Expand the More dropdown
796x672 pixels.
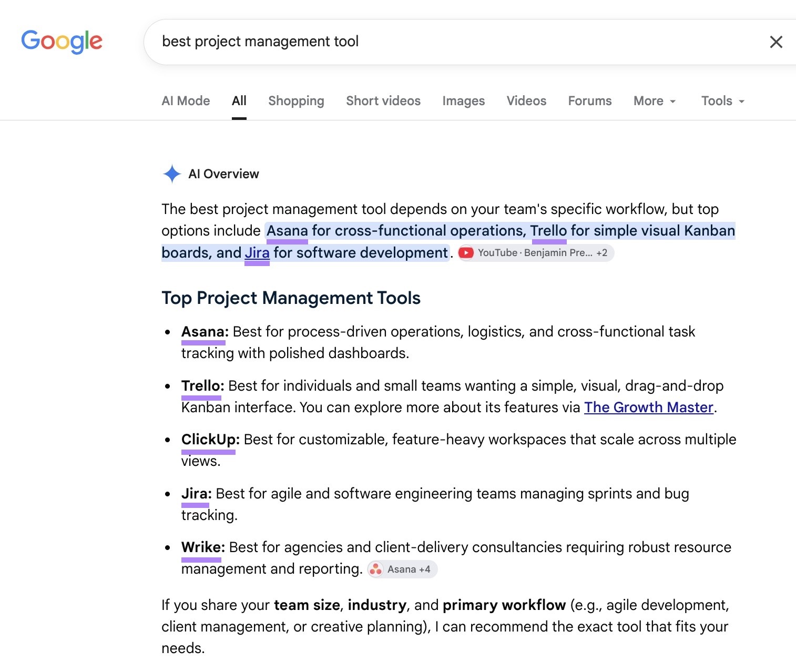pos(655,101)
